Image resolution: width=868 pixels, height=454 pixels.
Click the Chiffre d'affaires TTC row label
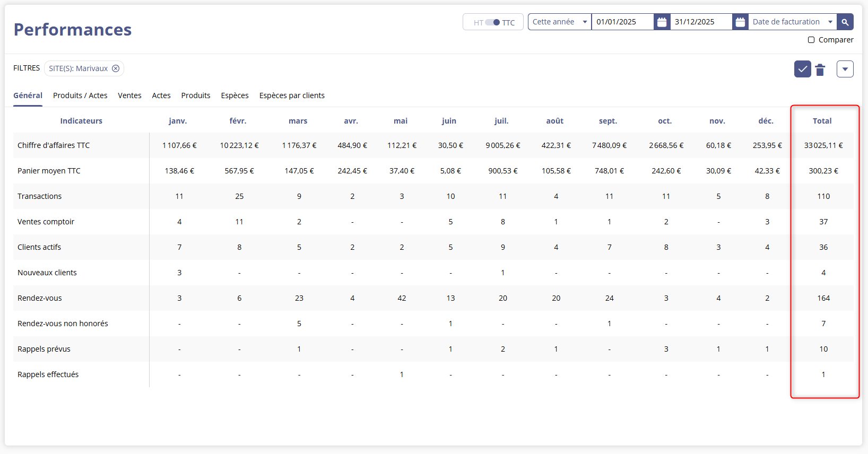[x=54, y=145]
